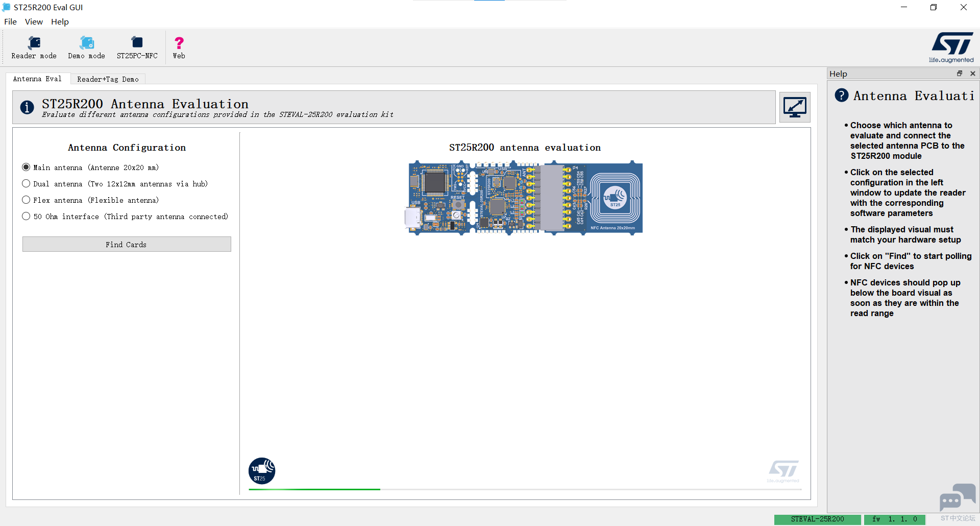
Task: Click help text 'The displayed visual must match'
Action: point(905,234)
